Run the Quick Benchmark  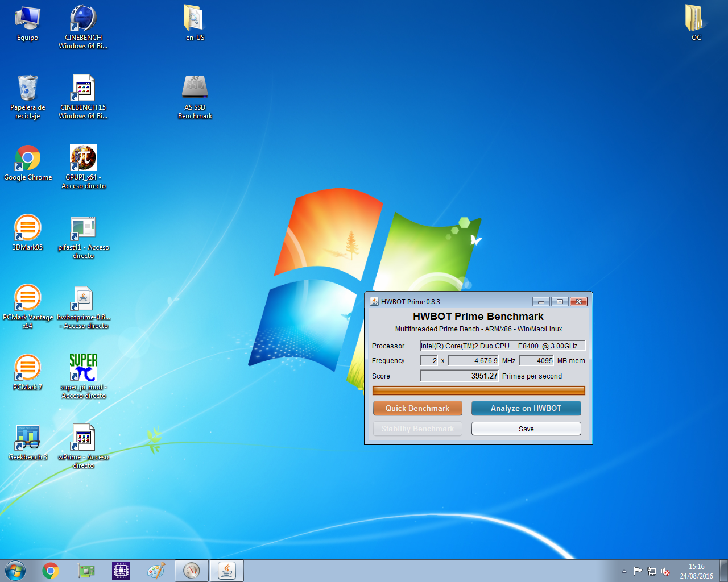coord(417,408)
